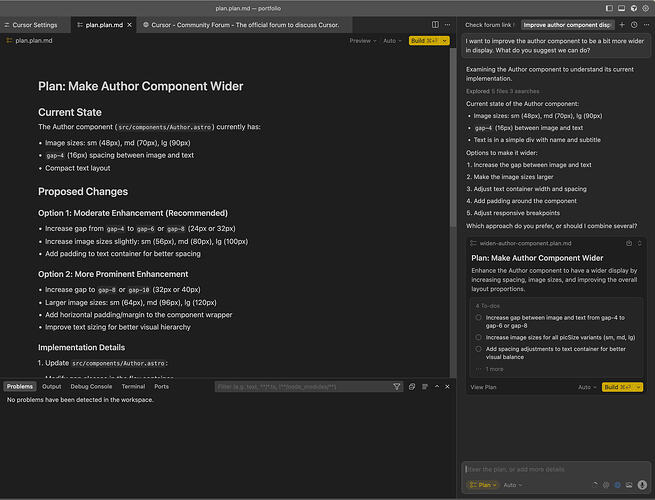Click the round icon in plan card header
The height and width of the screenshot is (500, 655).
(629, 243)
